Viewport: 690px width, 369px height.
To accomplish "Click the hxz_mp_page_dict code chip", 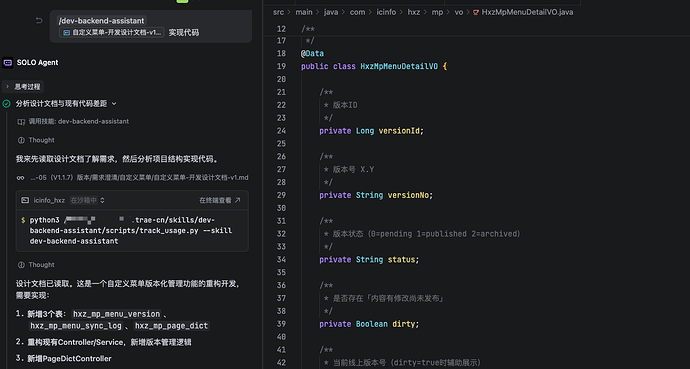I will pyautogui.click(x=172, y=326).
